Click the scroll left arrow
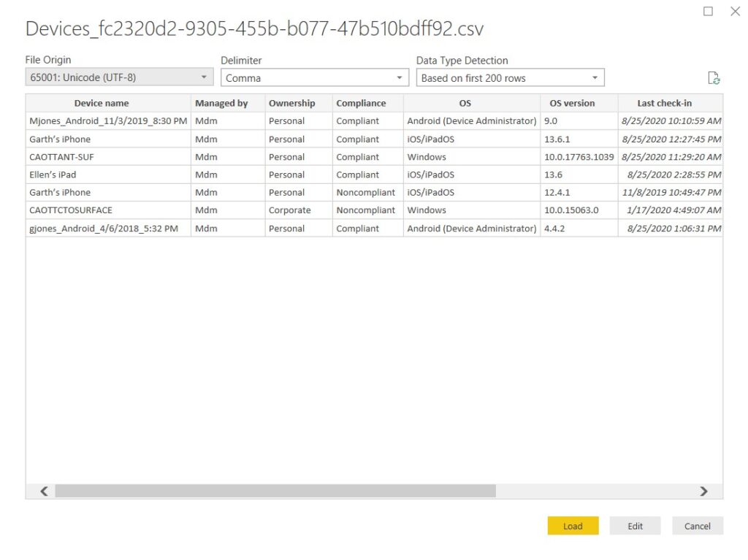The height and width of the screenshot is (560, 748). [x=44, y=491]
